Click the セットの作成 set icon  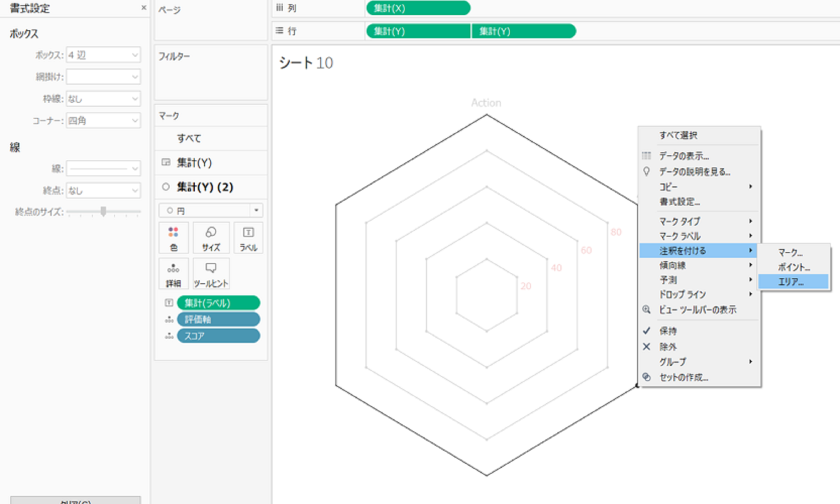coord(646,377)
